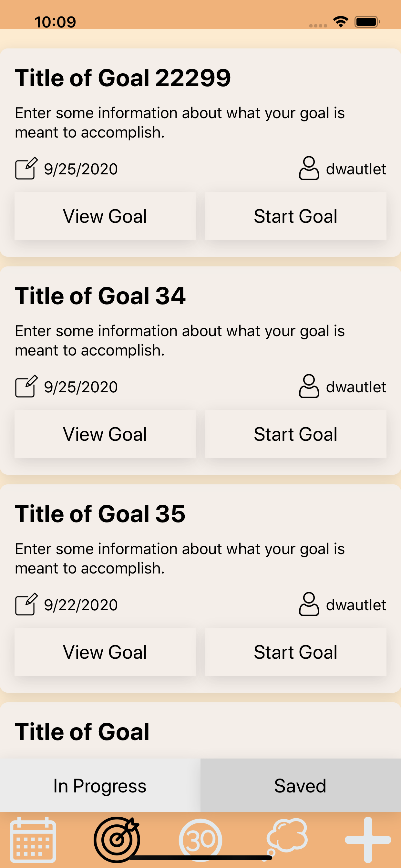This screenshot has height=868, width=401.
Task: Select the Title of Goal 35 heading
Action: [x=100, y=514]
